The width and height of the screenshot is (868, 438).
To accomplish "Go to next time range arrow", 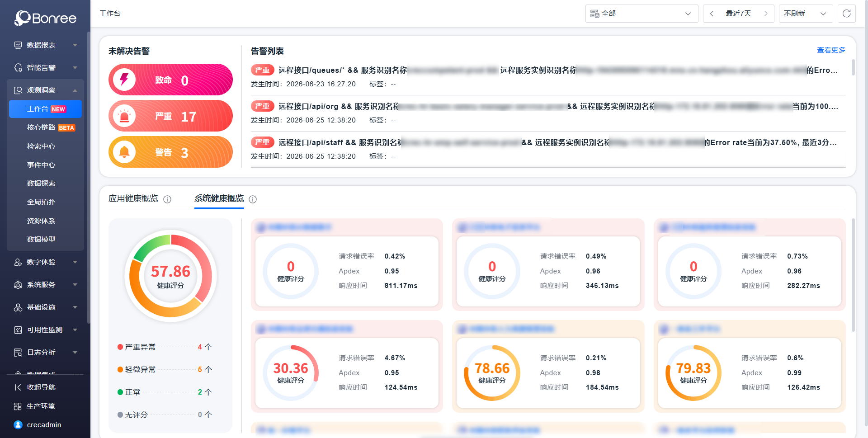I will click(x=766, y=14).
